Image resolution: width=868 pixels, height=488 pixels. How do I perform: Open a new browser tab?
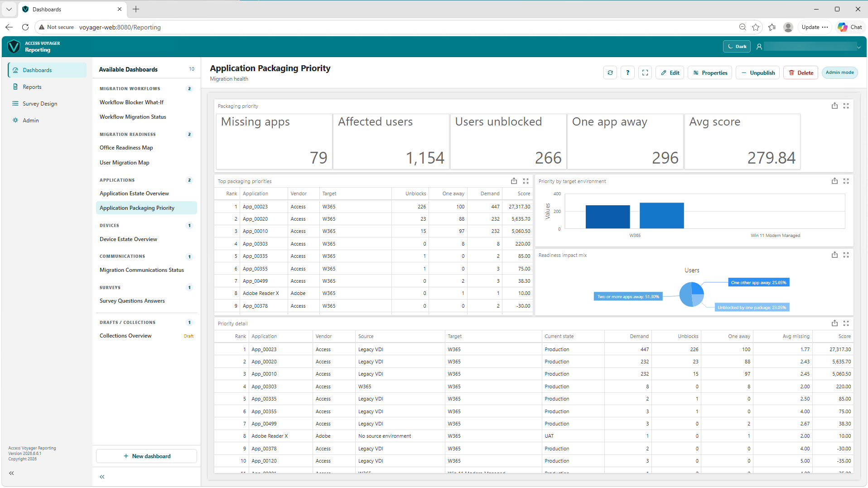click(136, 9)
